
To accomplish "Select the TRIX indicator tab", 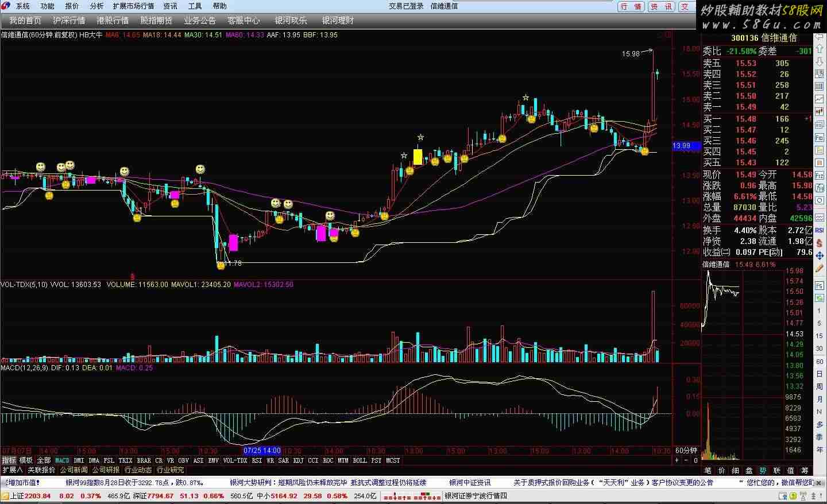I will click(x=125, y=460).
